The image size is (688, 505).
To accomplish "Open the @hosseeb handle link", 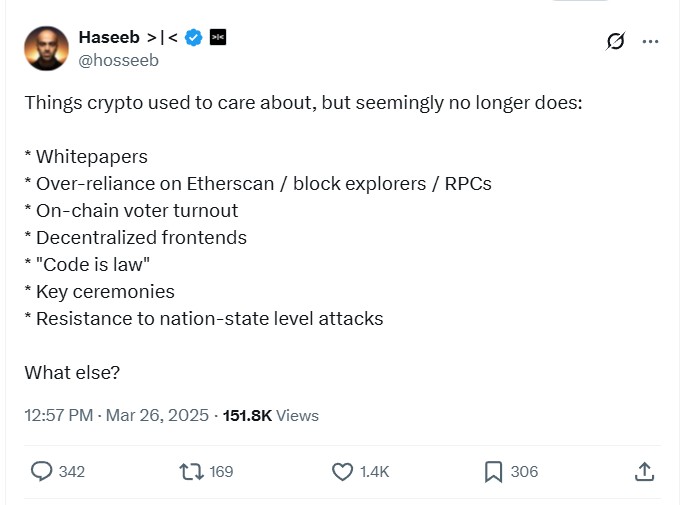I will (118, 60).
